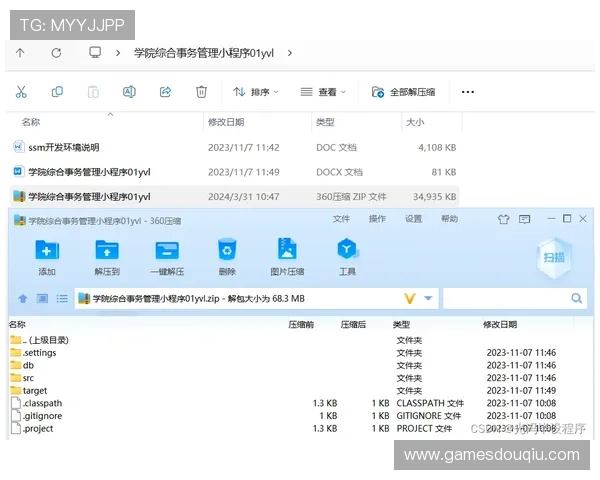Click the Paste icon in Explorer toolbar
The width and height of the screenshot is (600, 480).
tap(93, 92)
